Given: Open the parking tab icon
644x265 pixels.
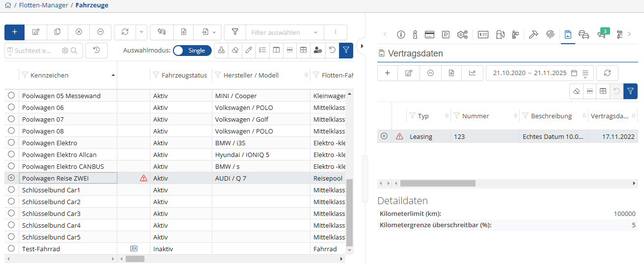Looking at the screenshot, I should pyautogui.click(x=446, y=34).
